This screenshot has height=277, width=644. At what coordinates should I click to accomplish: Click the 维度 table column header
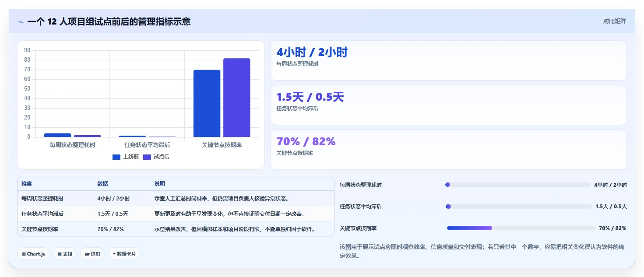[x=27, y=184]
